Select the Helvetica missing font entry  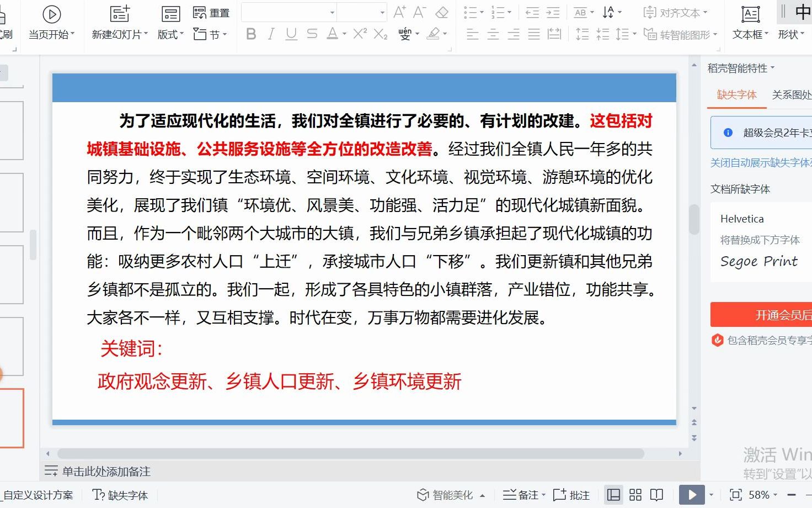(x=742, y=219)
